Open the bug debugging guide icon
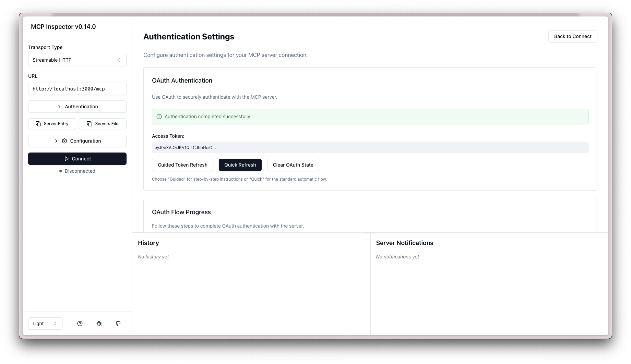The image size is (631, 364). (x=99, y=324)
